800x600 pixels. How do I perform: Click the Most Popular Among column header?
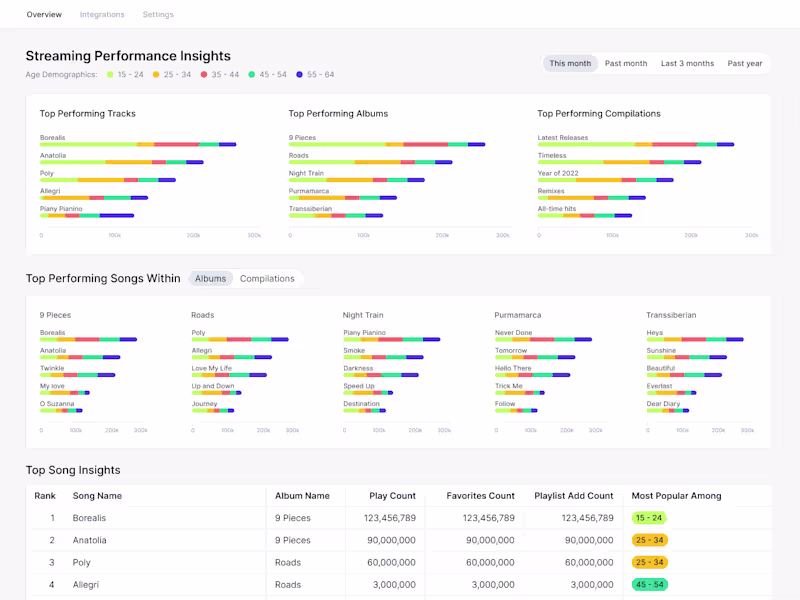676,496
